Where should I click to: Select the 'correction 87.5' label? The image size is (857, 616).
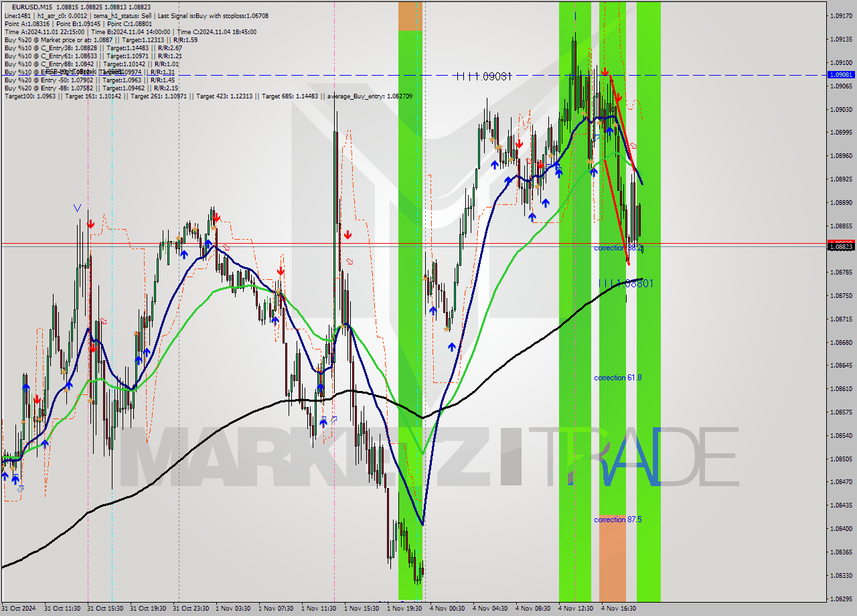pyautogui.click(x=617, y=520)
